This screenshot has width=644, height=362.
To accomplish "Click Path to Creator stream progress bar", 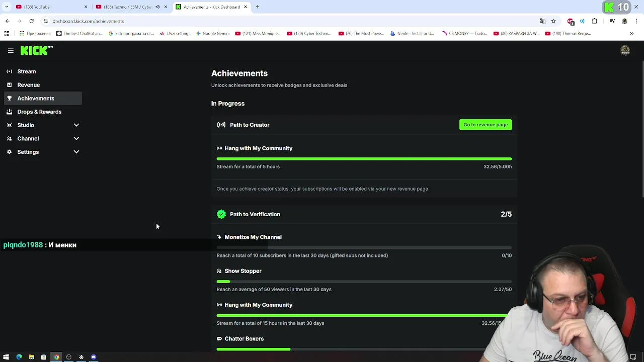I will [364, 159].
